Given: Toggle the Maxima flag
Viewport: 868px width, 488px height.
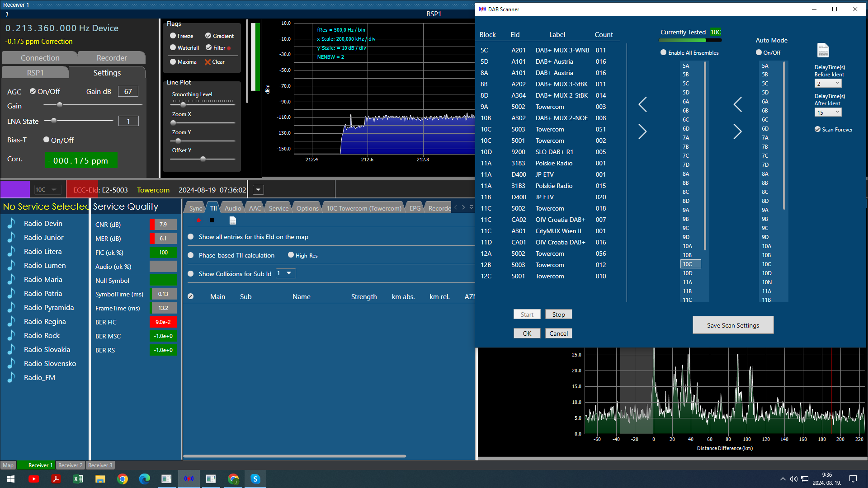Looking at the screenshot, I should click(x=173, y=62).
